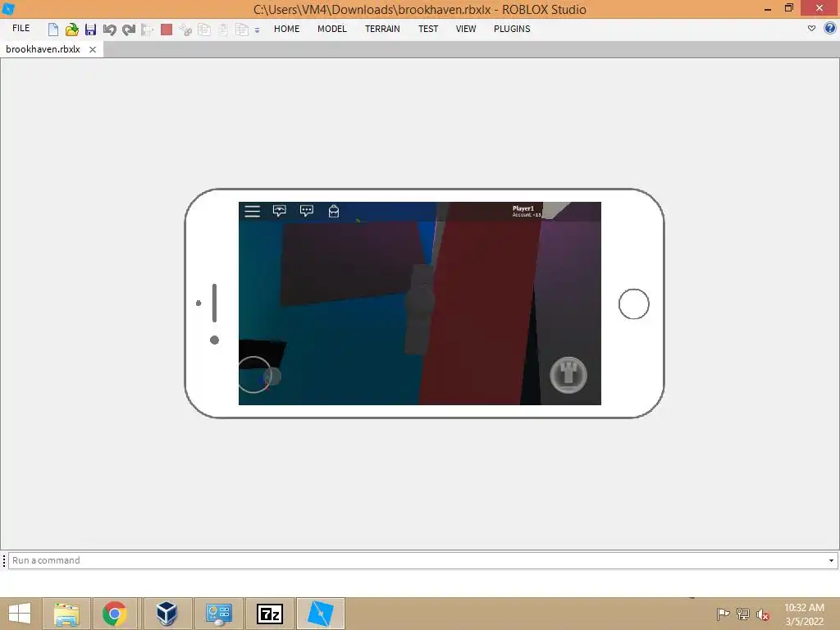This screenshot has width=840, height=630.
Task: Click the Open file folder icon
Action: [x=72, y=30]
